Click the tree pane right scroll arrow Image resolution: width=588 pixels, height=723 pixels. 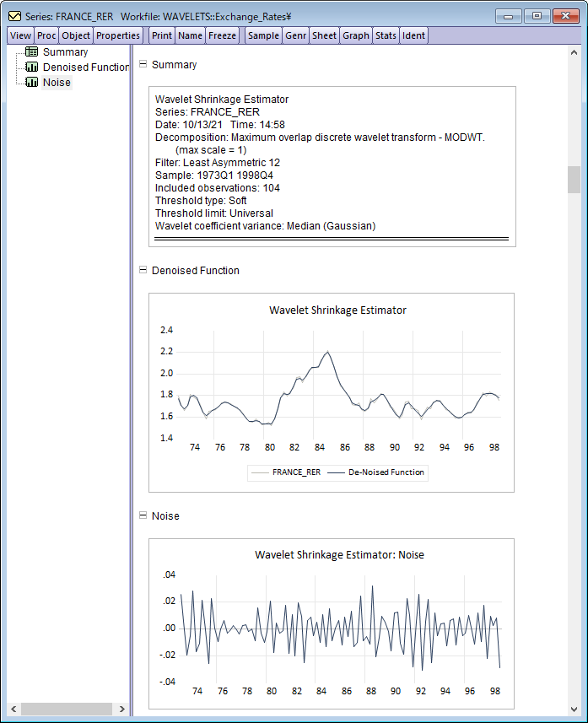(122, 709)
